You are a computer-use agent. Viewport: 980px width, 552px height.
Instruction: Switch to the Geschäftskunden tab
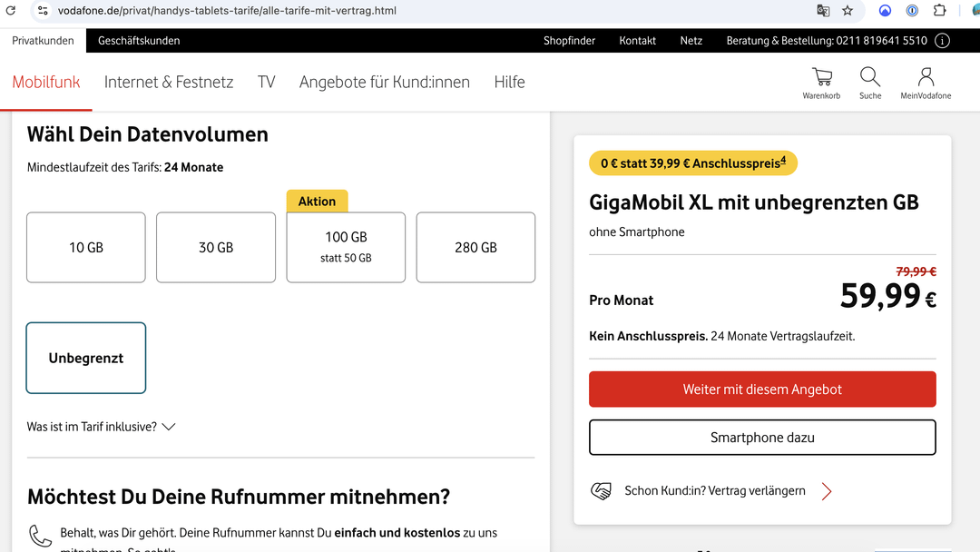pos(139,41)
